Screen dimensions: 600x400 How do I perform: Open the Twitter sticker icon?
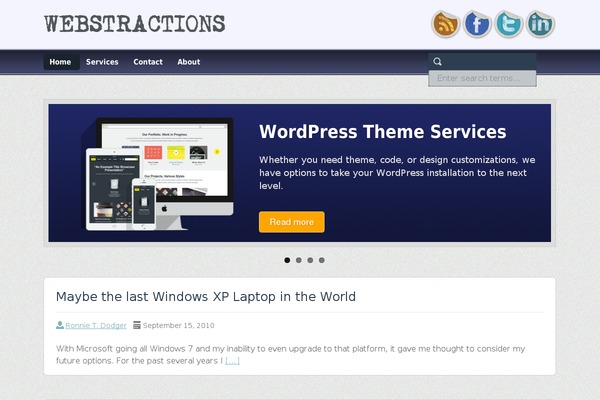coord(509,24)
